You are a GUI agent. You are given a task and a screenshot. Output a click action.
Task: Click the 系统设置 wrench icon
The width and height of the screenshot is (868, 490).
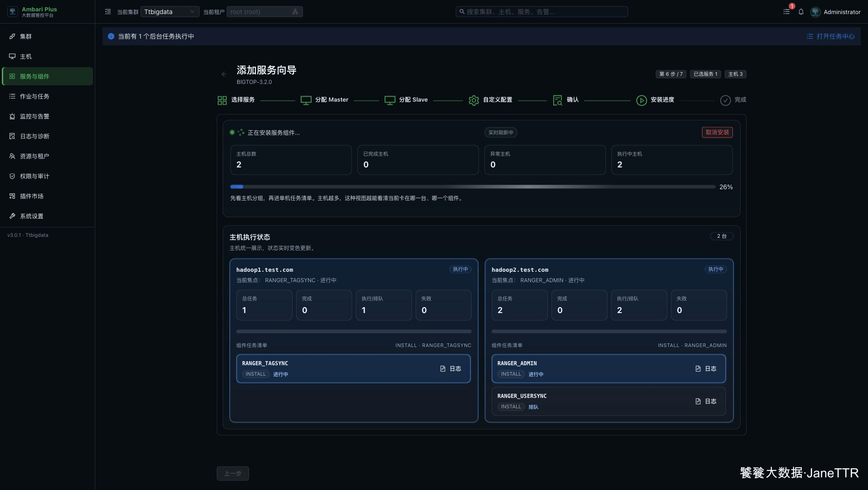pos(12,216)
